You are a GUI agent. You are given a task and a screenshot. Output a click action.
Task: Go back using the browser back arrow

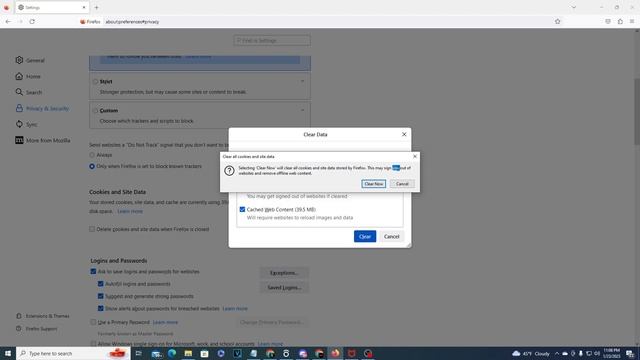[8, 22]
